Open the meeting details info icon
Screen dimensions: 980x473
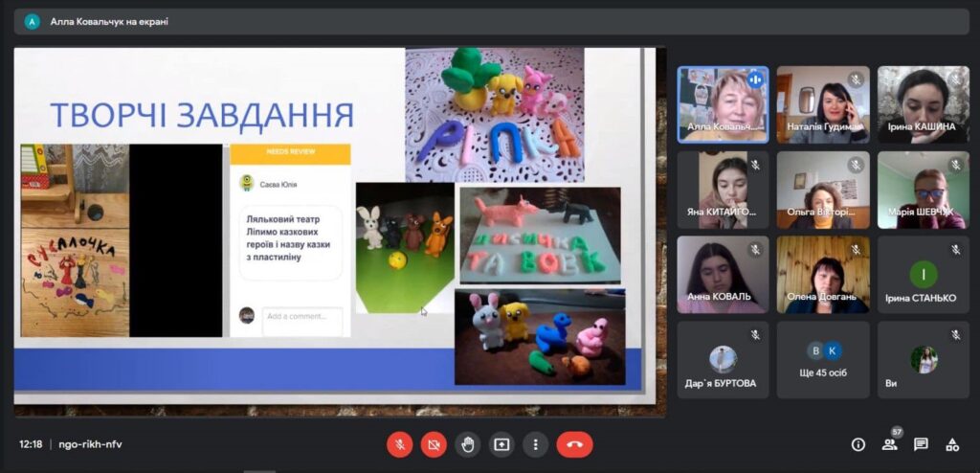click(x=858, y=444)
